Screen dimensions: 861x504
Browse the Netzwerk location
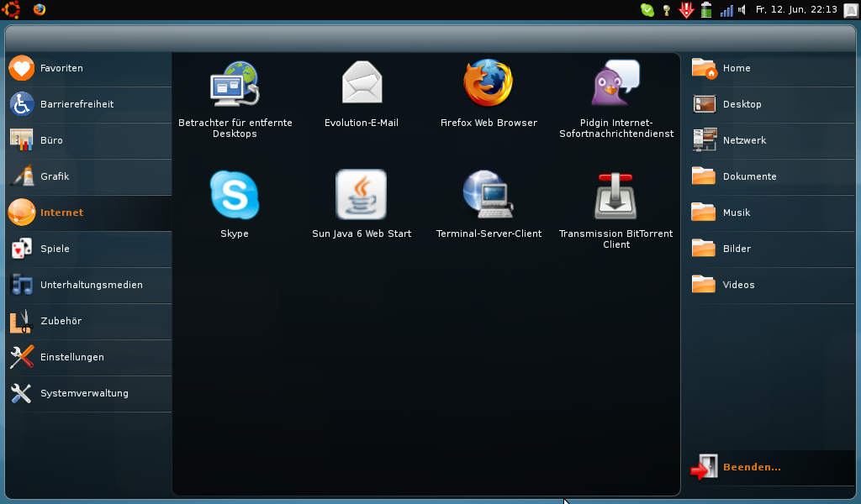[x=743, y=140]
